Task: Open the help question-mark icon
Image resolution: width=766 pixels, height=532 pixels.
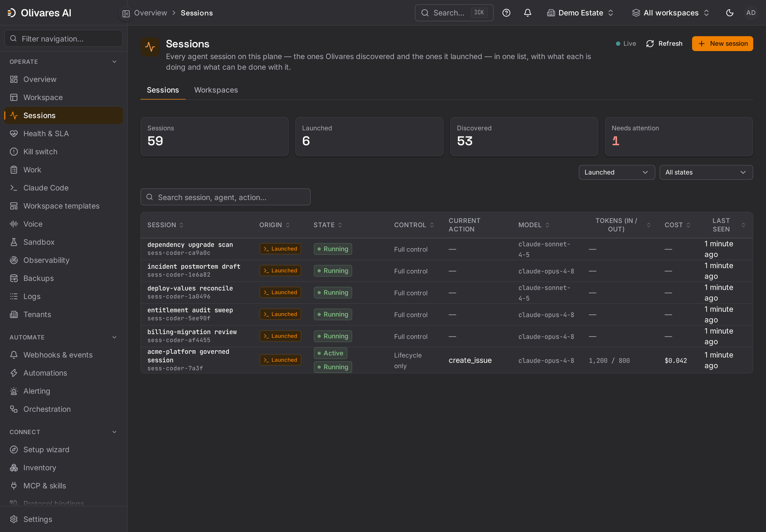Action: tap(506, 13)
